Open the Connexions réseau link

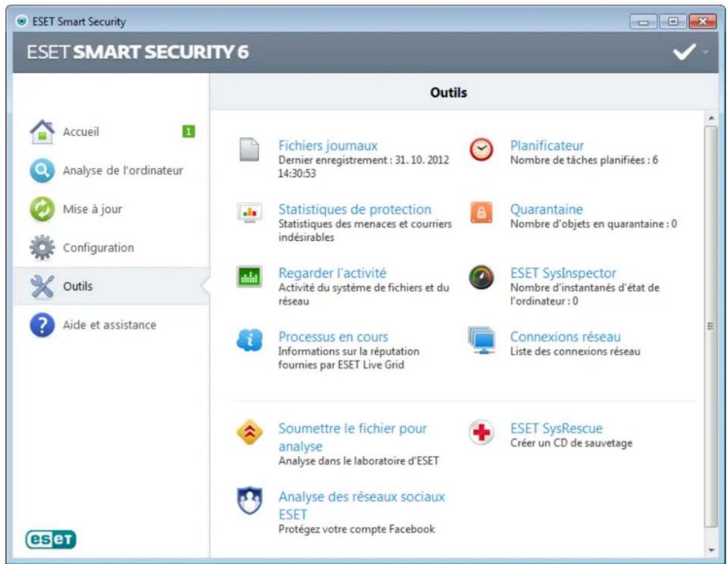[565, 336]
